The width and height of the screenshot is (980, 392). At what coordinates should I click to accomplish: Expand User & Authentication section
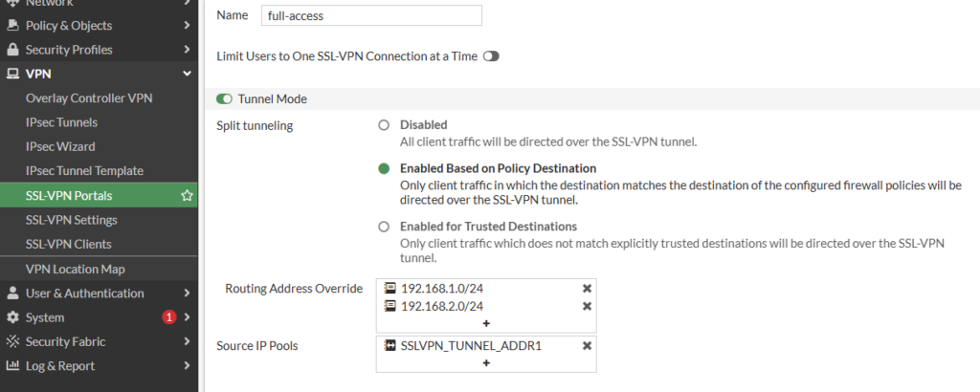pyautogui.click(x=187, y=293)
